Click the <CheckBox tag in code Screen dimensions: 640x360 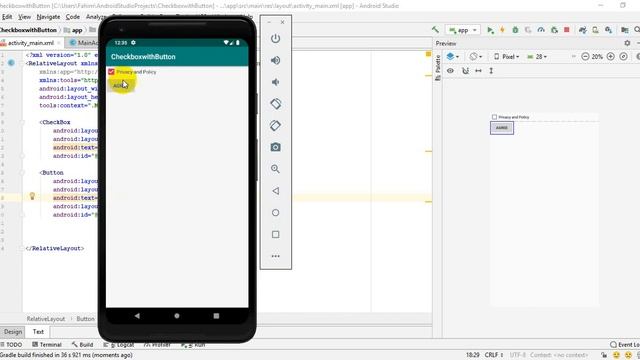tap(55, 122)
